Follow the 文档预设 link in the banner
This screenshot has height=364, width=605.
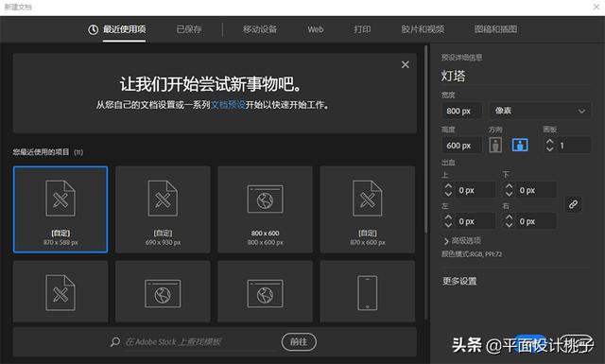coord(228,105)
